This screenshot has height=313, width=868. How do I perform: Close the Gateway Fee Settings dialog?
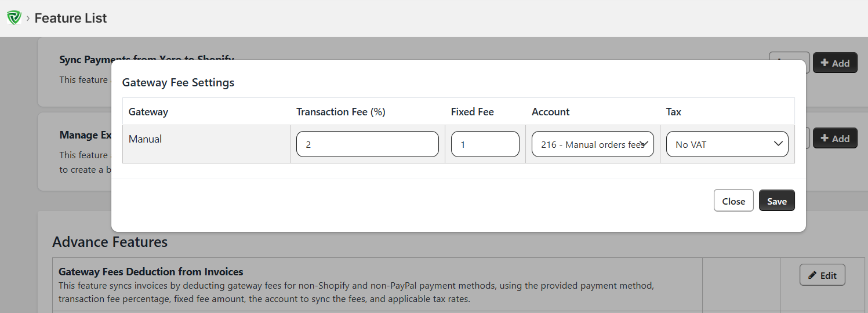[x=733, y=201]
